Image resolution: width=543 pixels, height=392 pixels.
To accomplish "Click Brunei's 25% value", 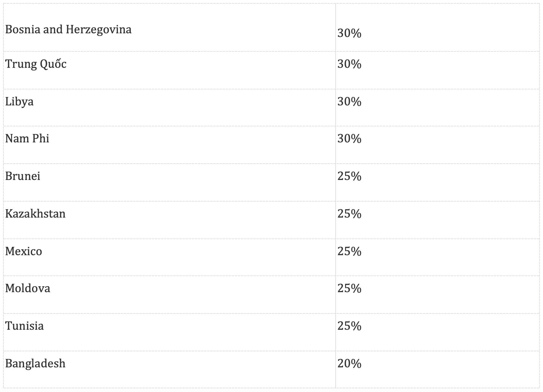I will pyautogui.click(x=349, y=176).
